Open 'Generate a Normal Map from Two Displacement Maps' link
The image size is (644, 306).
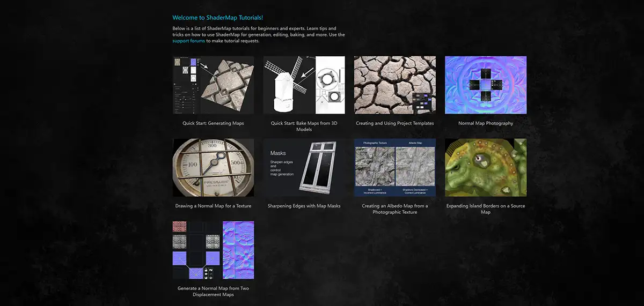point(213,292)
